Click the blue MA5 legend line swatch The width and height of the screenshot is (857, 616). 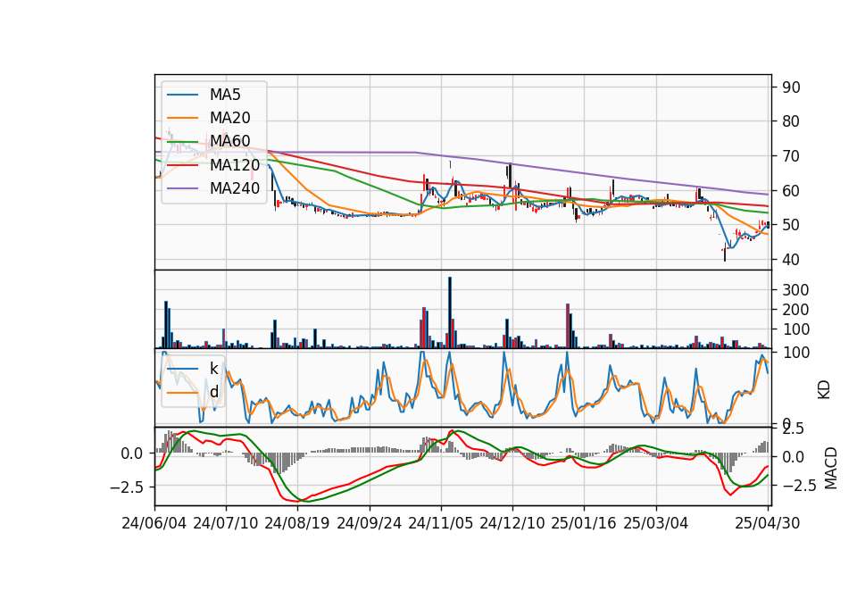(x=182, y=96)
